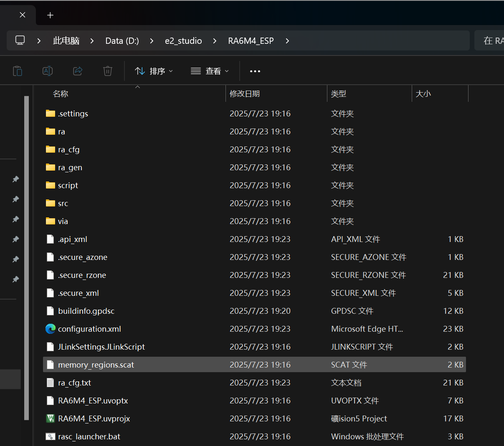Select the .settings folder icon

tap(51, 113)
